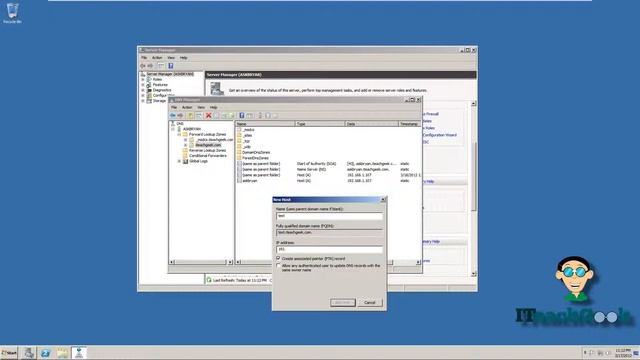Image resolution: width=640 pixels, height=360 pixels.
Task: Click the clock in the system tray
Action: click(622, 353)
